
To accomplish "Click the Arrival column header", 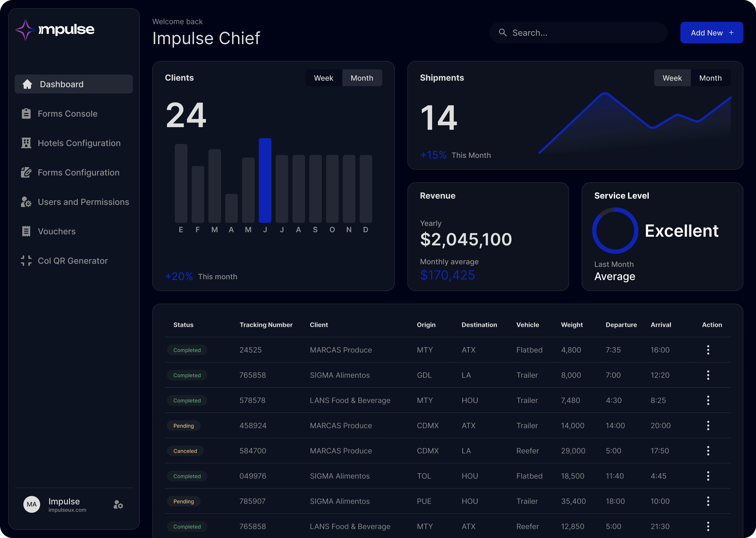I will pyautogui.click(x=661, y=325).
